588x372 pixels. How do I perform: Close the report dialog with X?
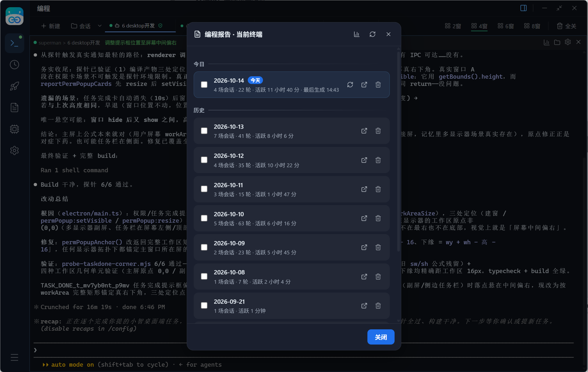pyautogui.click(x=388, y=34)
